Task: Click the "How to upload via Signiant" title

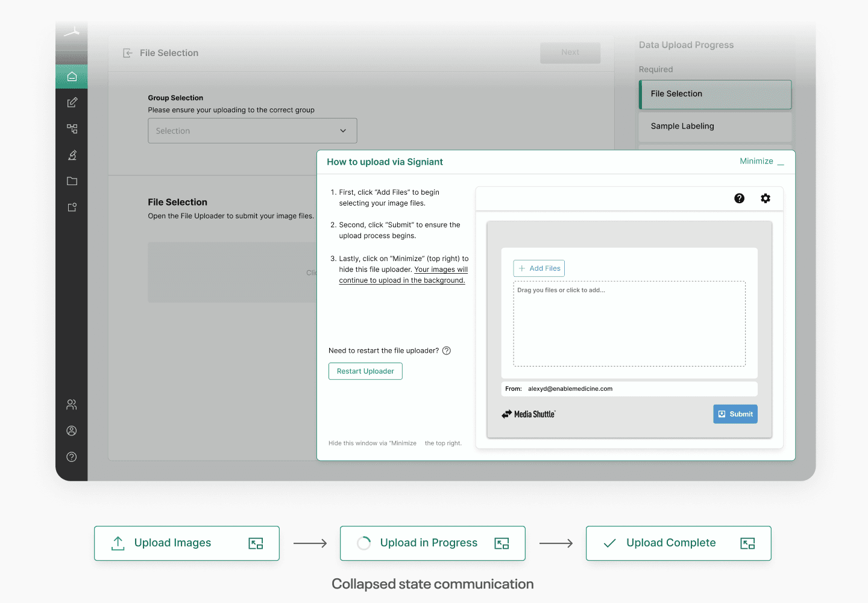Action: tap(385, 162)
